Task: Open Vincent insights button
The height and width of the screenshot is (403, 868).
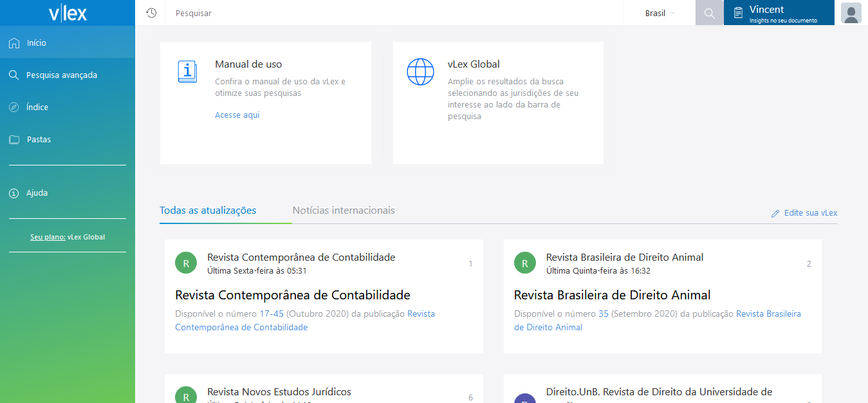Action: [779, 13]
